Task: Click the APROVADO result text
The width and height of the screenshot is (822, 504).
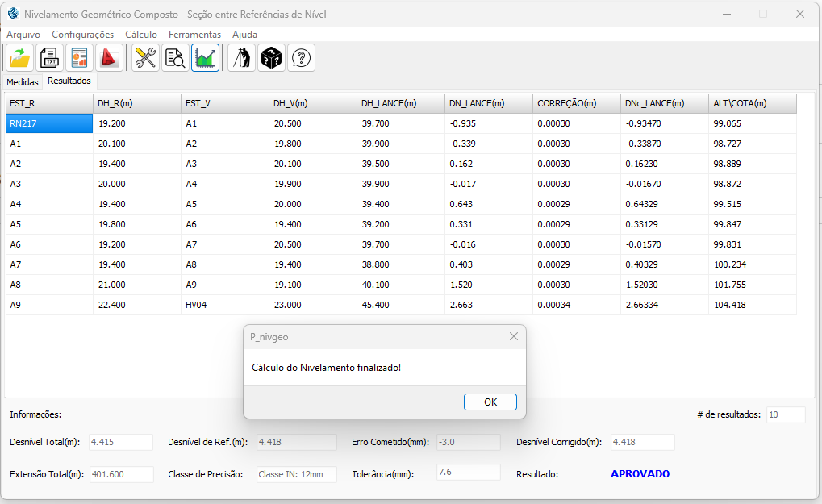Action: [640, 473]
